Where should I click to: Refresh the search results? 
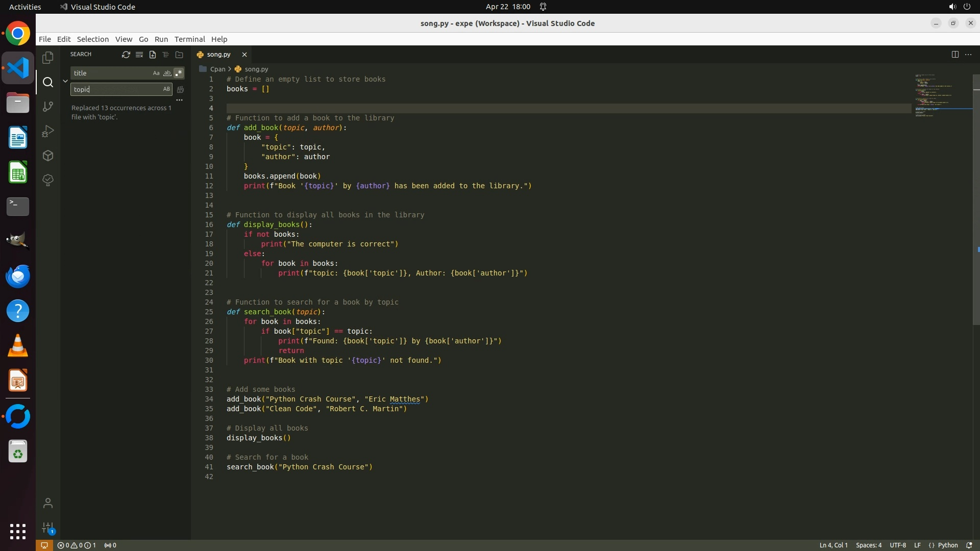click(126, 55)
